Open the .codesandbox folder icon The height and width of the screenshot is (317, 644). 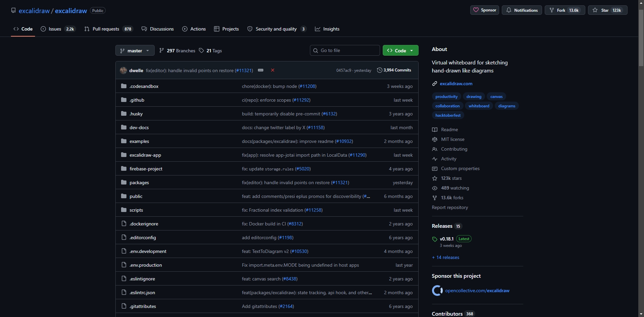click(124, 86)
